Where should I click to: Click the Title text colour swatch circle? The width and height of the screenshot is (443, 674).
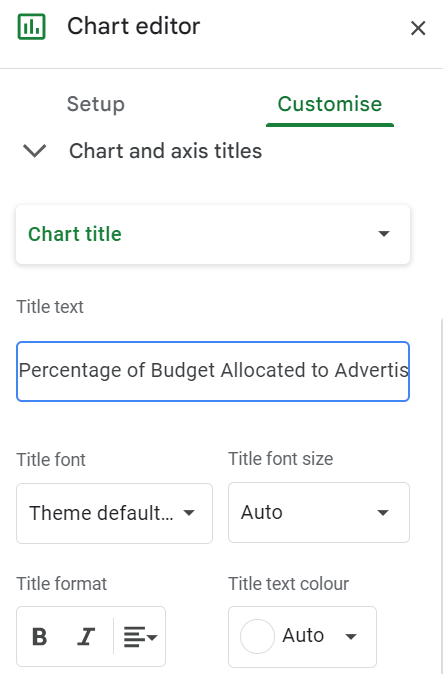pyautogui.click(x=257, y=636)
